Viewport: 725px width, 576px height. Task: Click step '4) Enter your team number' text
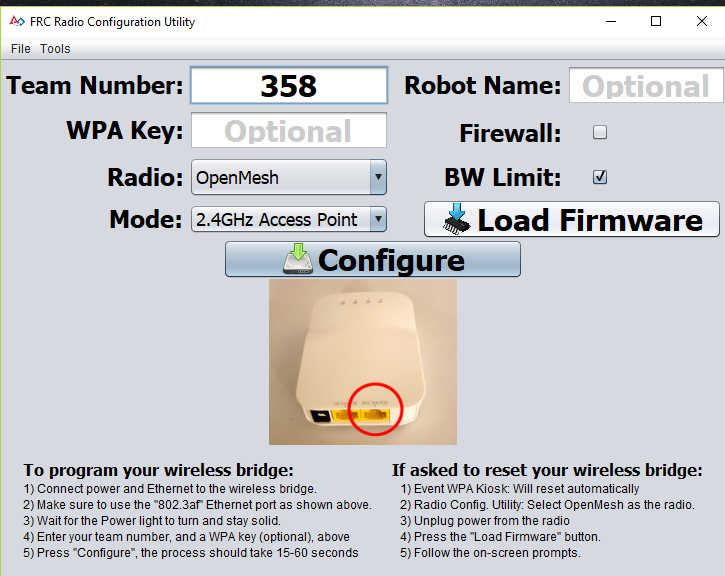pyautogui.click(x=186, y=537)
